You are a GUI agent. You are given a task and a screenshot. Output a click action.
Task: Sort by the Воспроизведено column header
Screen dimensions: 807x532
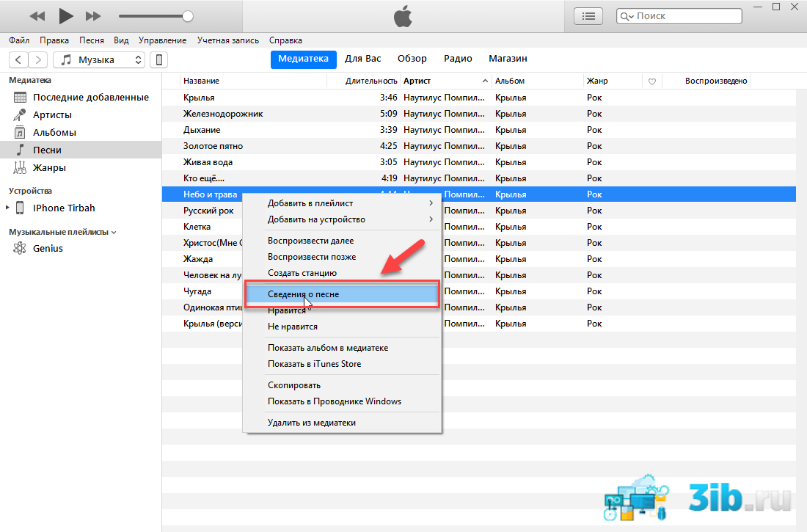point(706,81)
